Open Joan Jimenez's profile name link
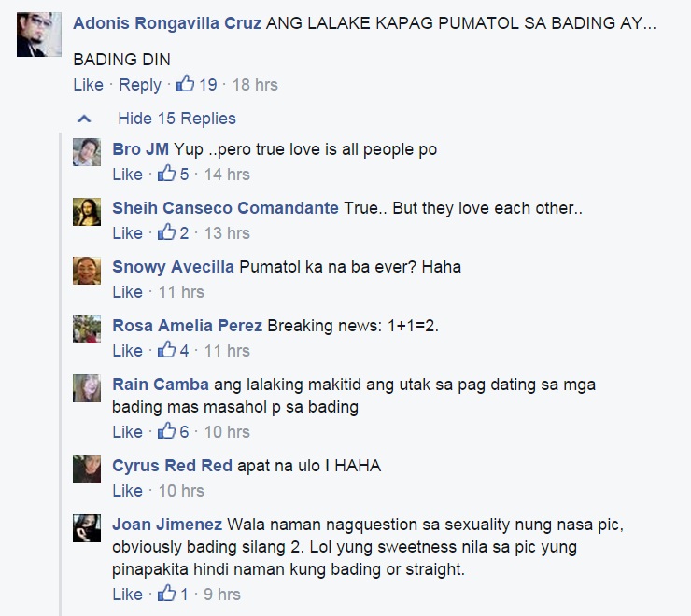This screenshot has height=616, width=691. 167,525
